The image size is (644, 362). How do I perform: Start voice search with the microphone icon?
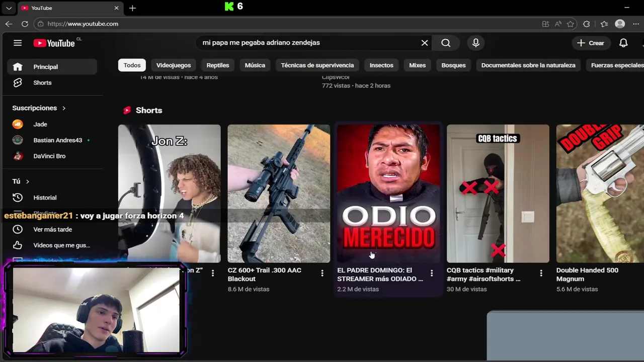[475, 43]
